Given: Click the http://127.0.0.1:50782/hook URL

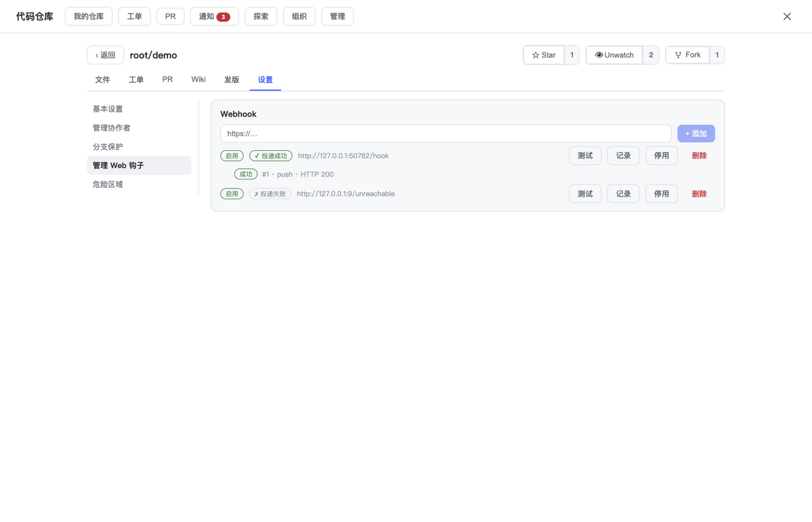Looking at the screenshot, I should pos(343,155).
